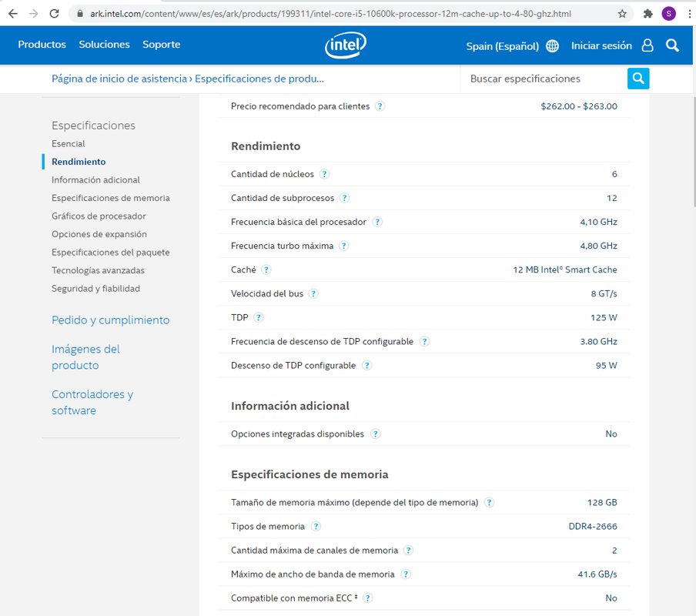Show help for Opciones integradas disponibles
The width and height of the screenshot is (696, 616).
pyautogui.click(x=375, y=434)
